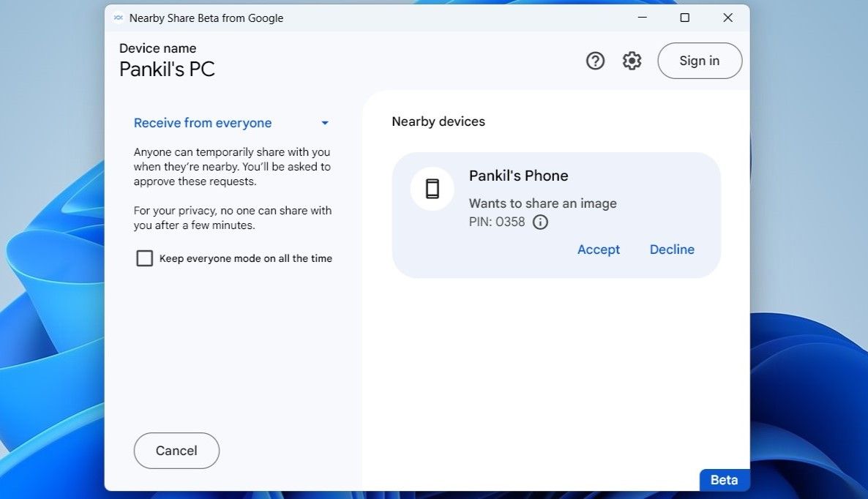Viewport: 868px width, 499px height.
Task: Enable Keep everyone mode on all the time
Action: click(x=144, y=258)
